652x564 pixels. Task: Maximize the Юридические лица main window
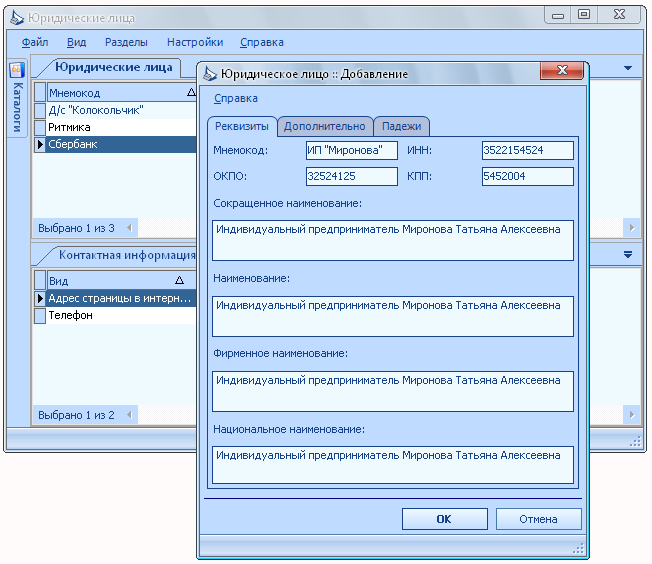point(584,15)
